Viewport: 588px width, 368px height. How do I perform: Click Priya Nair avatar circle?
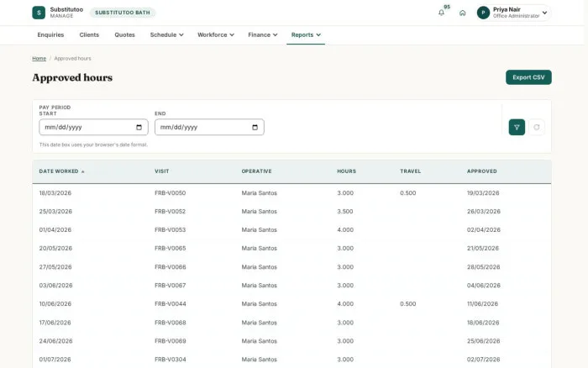coord(483,13)
